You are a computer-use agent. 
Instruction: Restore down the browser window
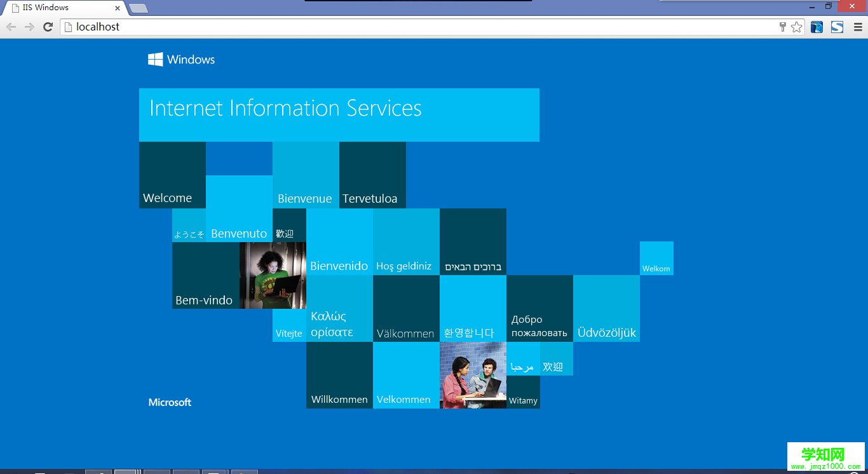[x=828, y=6]
